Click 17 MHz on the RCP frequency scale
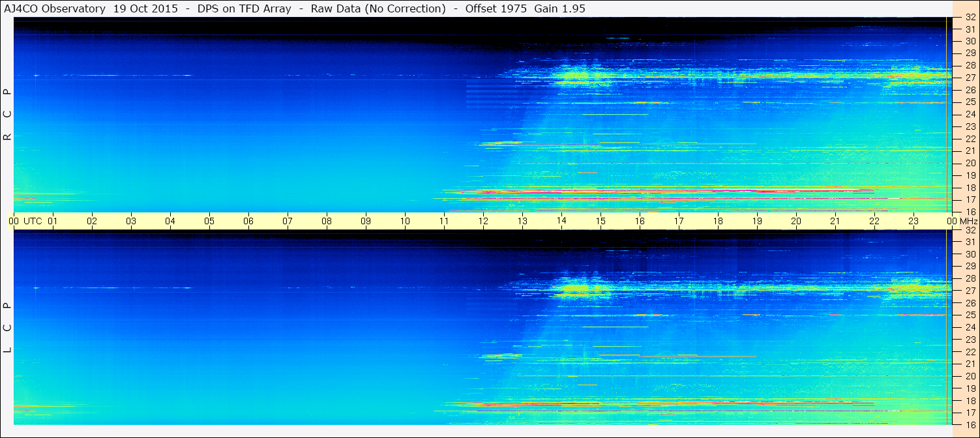980x438 pixels. point(970,199)
